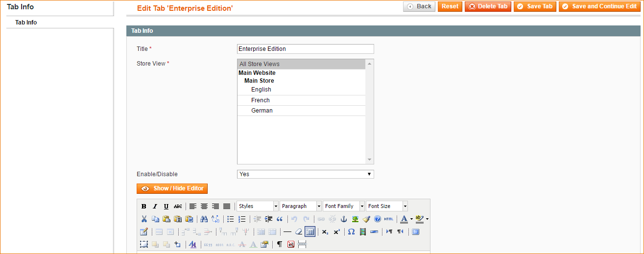Remove formatting with the eraser icon
The width and height of the screenshot is (644, 254).
299,232
